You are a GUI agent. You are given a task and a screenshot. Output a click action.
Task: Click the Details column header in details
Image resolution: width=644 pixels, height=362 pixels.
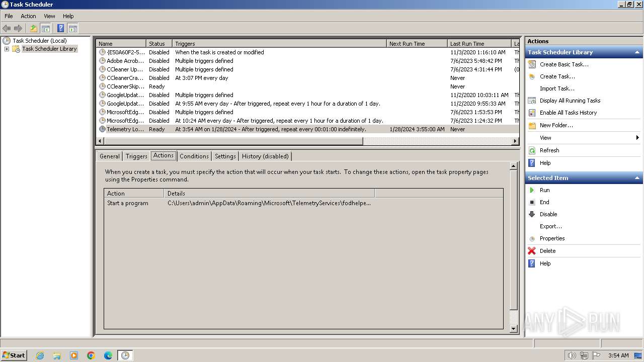[x=269, y=193]
